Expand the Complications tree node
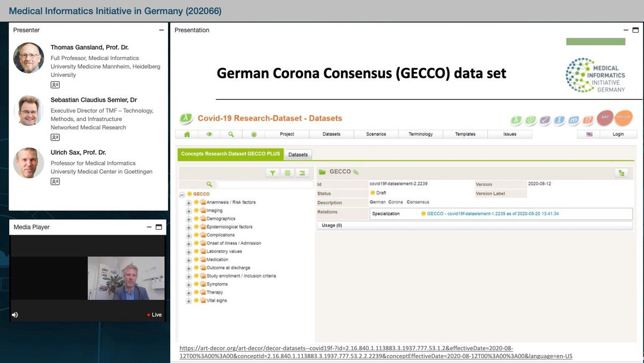 point(189,235)
